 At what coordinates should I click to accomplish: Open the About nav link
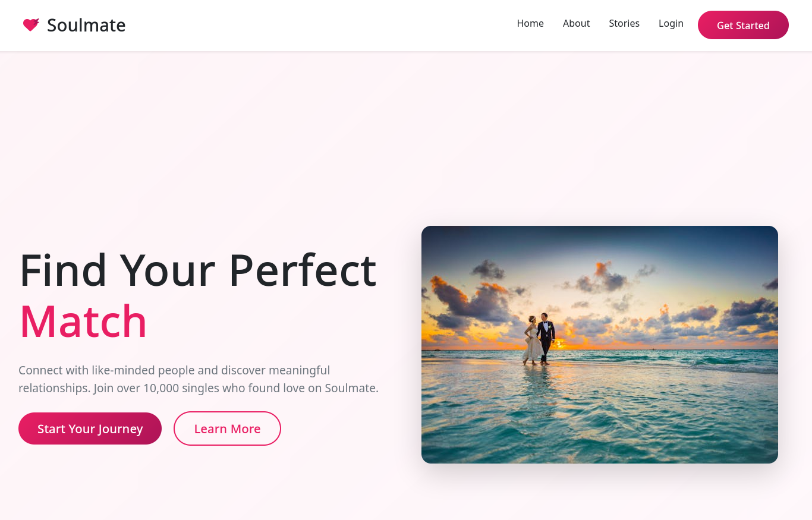(x=576, y=23)
